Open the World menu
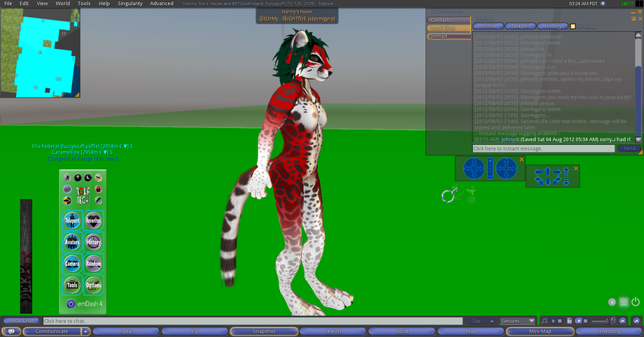This screenshot has height=337, width=644. pyautogui.click(x=63, y=3)
